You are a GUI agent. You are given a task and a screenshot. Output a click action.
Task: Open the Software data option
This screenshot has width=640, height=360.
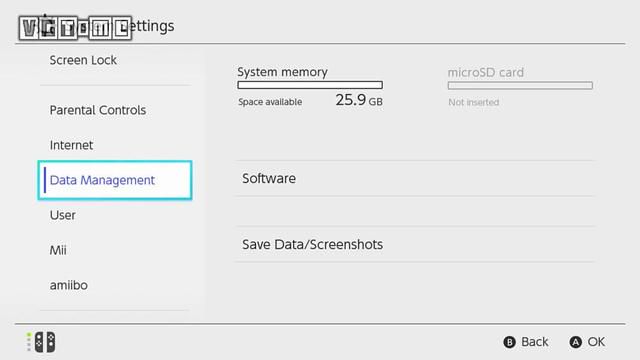(x=415, y=178)
